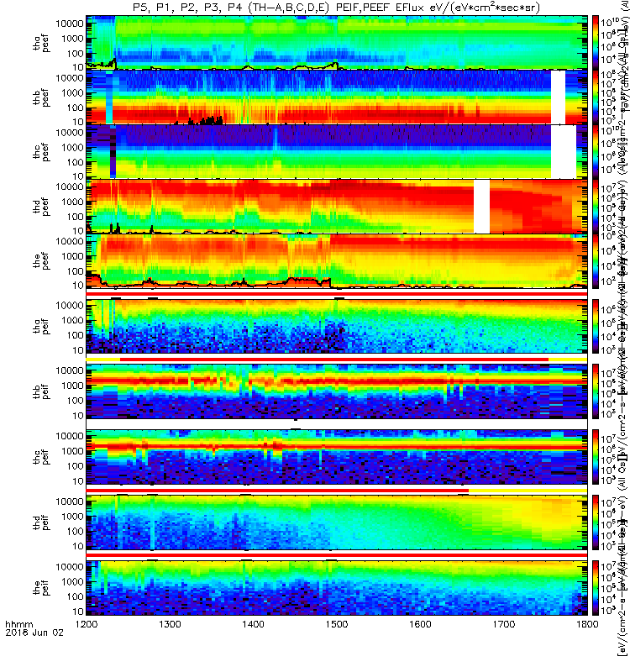The width and height of the screenshot is (630, 672).
Task: Select the the peef spectrogram panel
Action: 337,260
